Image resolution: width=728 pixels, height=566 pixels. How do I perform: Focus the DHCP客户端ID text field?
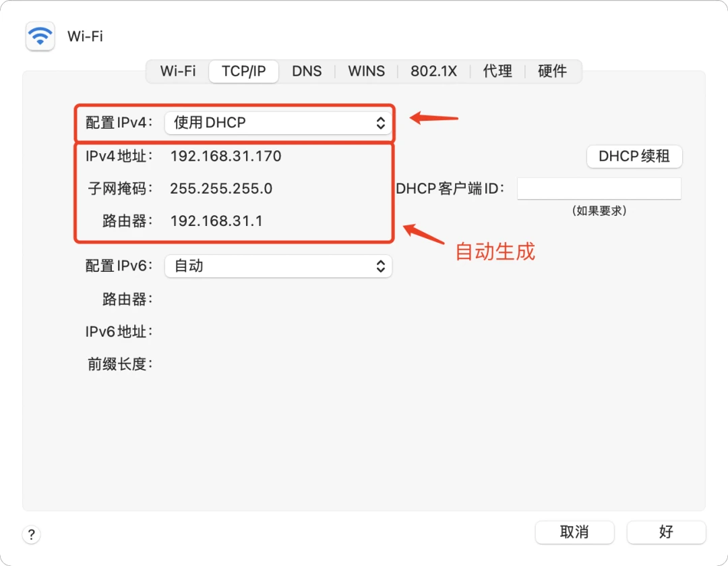[x=599, y=189]
